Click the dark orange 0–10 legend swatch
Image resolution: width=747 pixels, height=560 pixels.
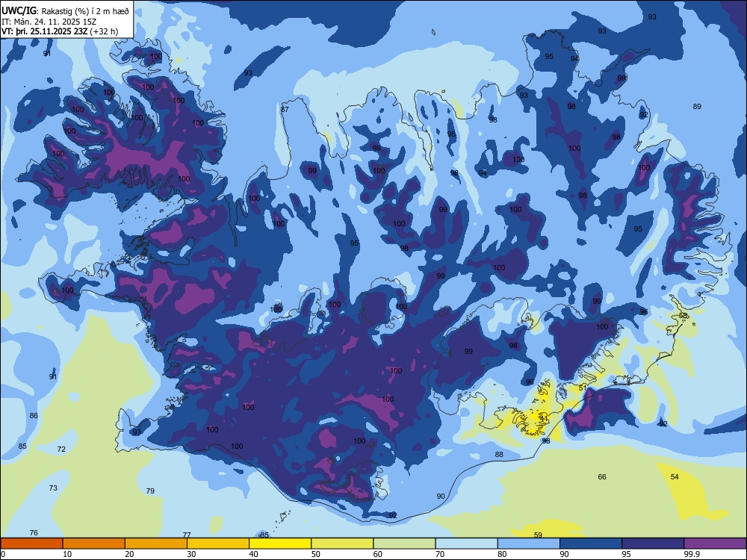tap(31, 544)
